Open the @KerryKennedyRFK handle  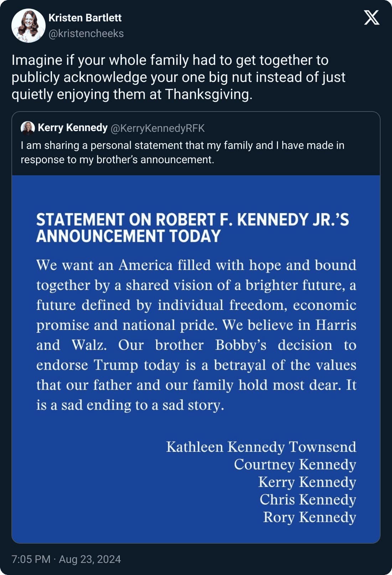pos(158,128)
